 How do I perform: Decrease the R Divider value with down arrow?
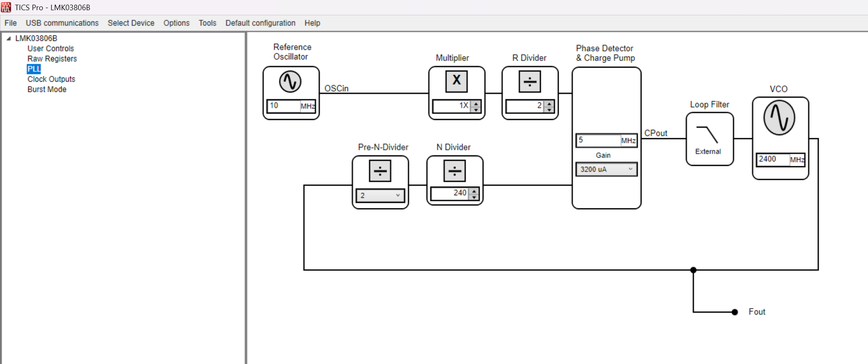(549, 109)
